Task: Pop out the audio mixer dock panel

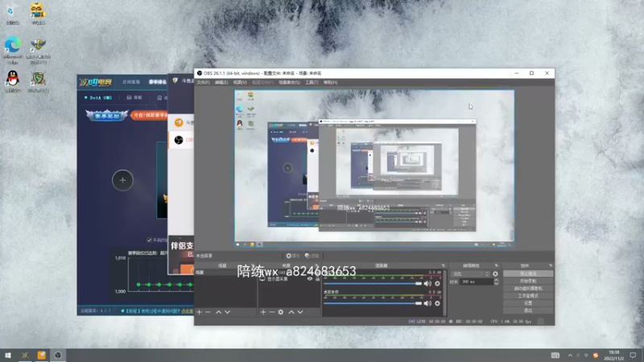Action: [x=444, y=265]
